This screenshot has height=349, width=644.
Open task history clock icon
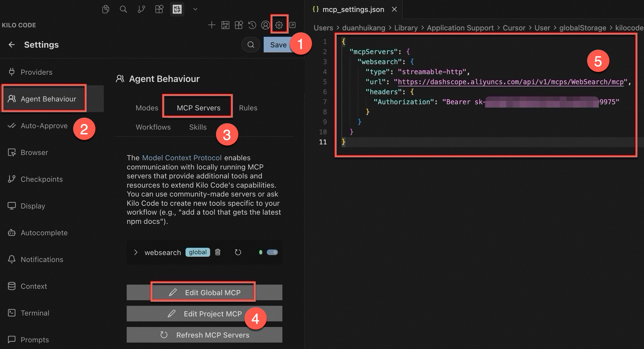click(252, 25)
